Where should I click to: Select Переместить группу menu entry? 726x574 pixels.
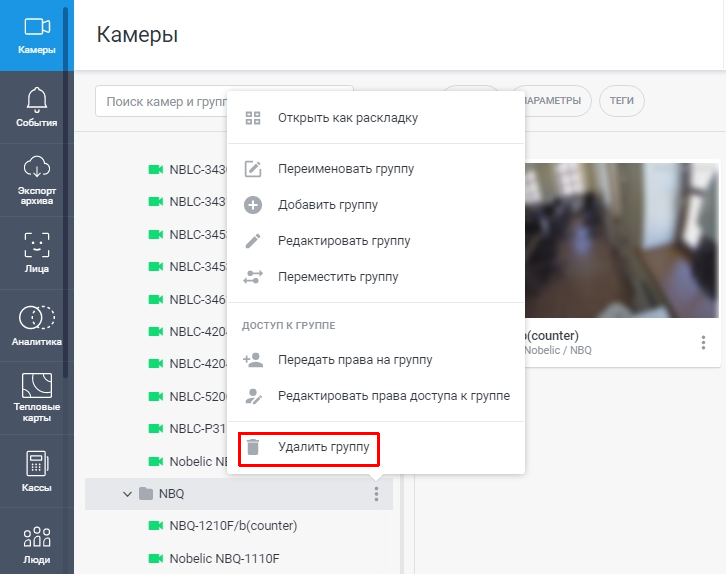[x=376, y=277]
